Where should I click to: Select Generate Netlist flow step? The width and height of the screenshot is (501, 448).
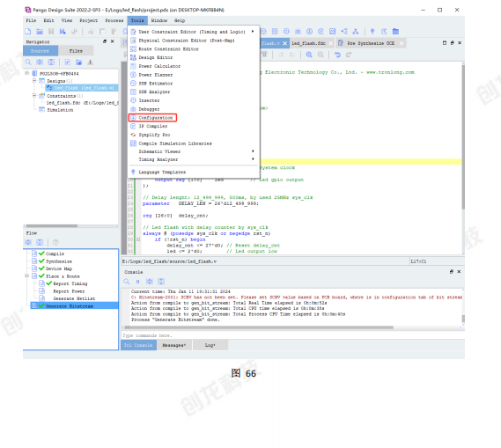tap(74, 298)
